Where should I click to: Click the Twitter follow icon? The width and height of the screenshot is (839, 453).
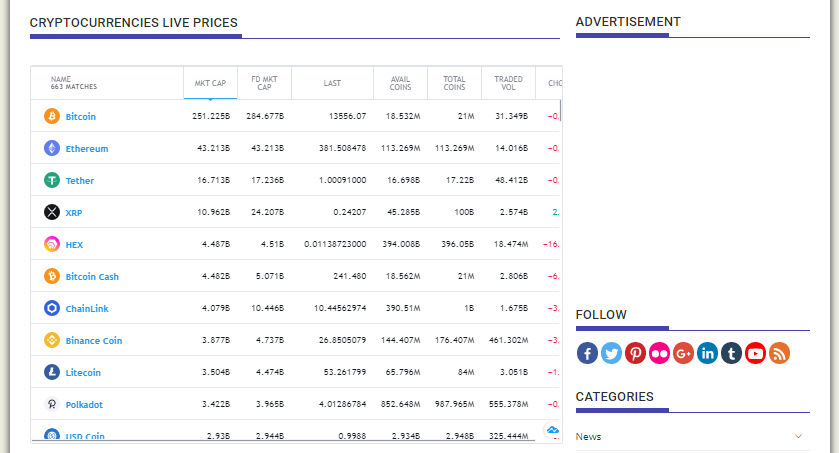[x=611, y=353]
